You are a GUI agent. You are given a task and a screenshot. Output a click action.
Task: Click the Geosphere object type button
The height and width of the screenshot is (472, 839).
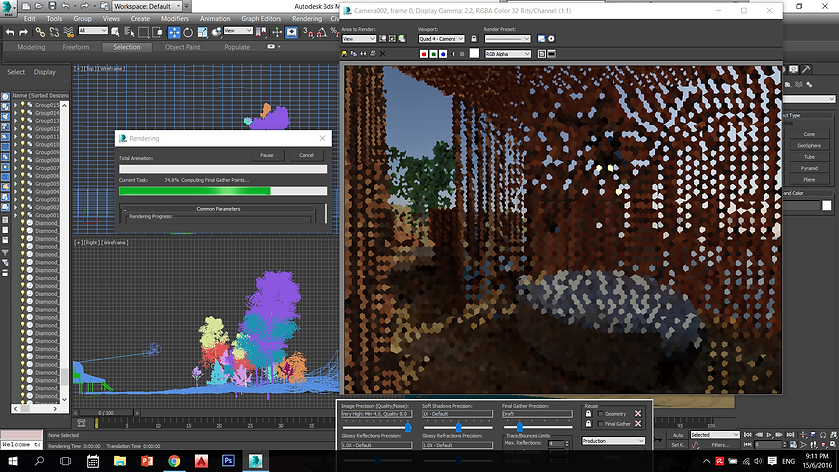pyautogui.click(x=809, y=146)
